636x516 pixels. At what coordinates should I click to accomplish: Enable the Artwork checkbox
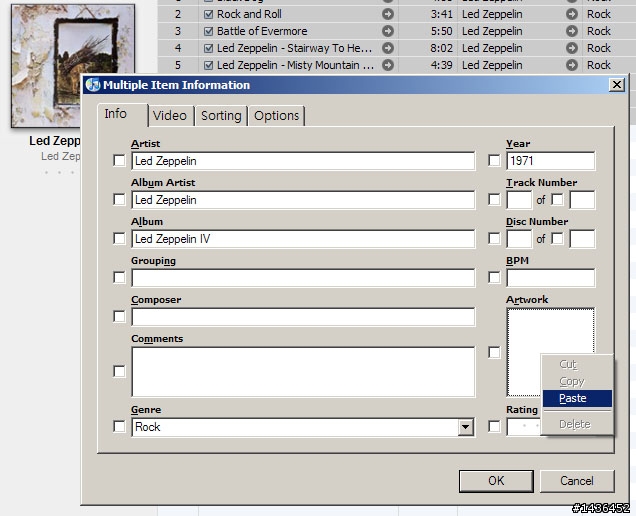coord(494,352)
